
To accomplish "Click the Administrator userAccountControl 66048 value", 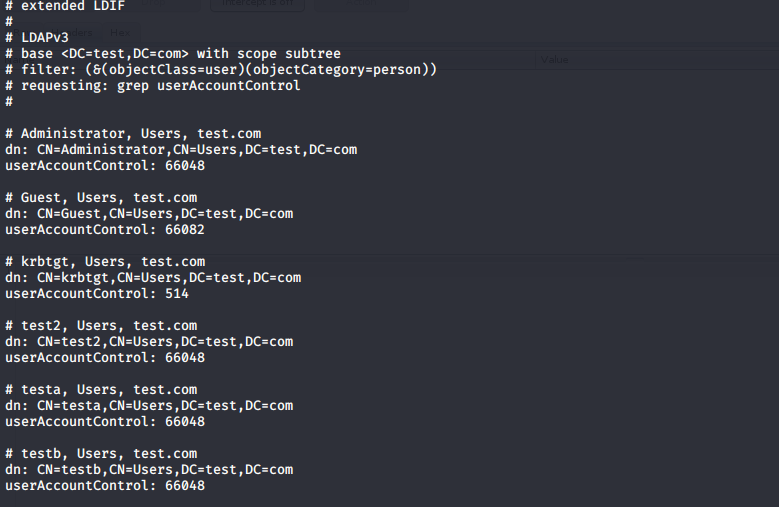I will pyautogui.click(x=185, y=165).
